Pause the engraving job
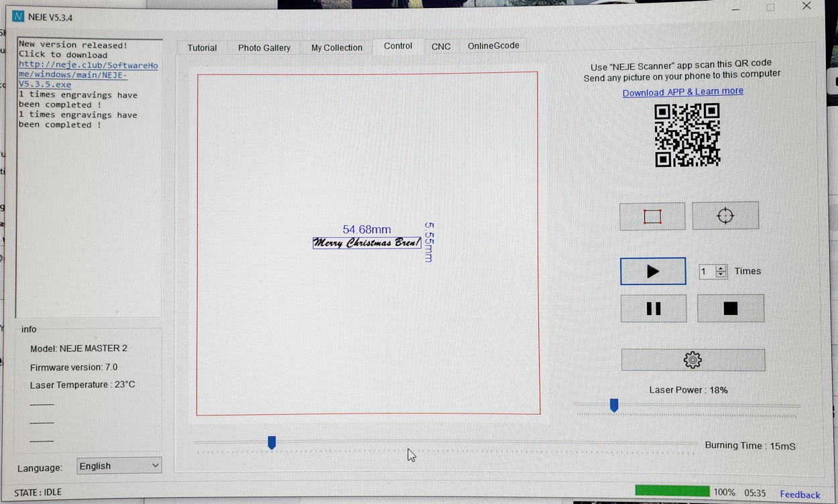Image resolution: width=838 pixels, height=504 pixels. (653, 308)
